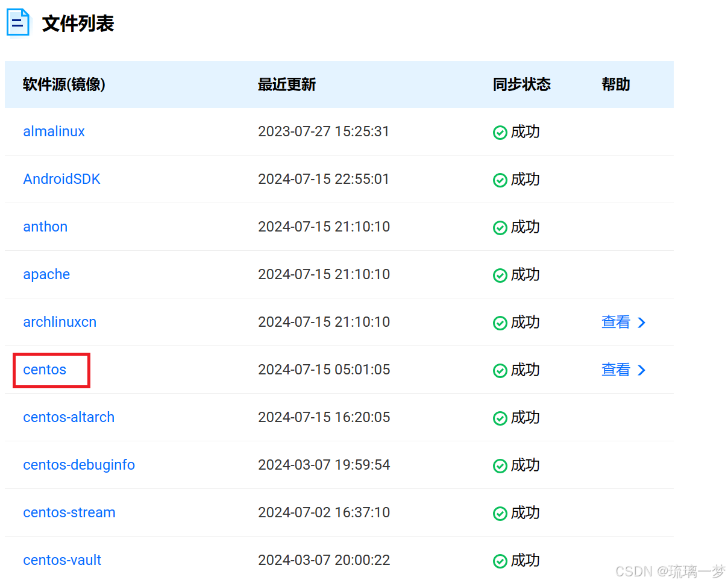Click the chevron arrow next to centos 查看
The height and width of the screenshot is (583, 728).
coord(642,370)
